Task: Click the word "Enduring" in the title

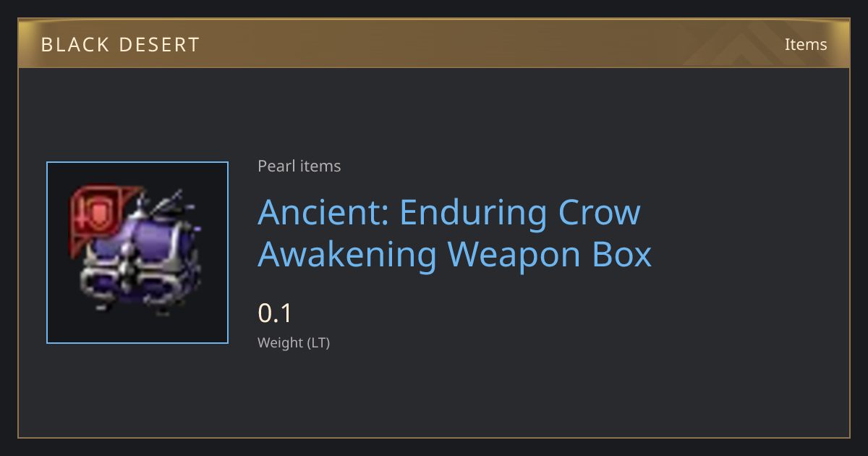Action: click(x=474, y=214)
